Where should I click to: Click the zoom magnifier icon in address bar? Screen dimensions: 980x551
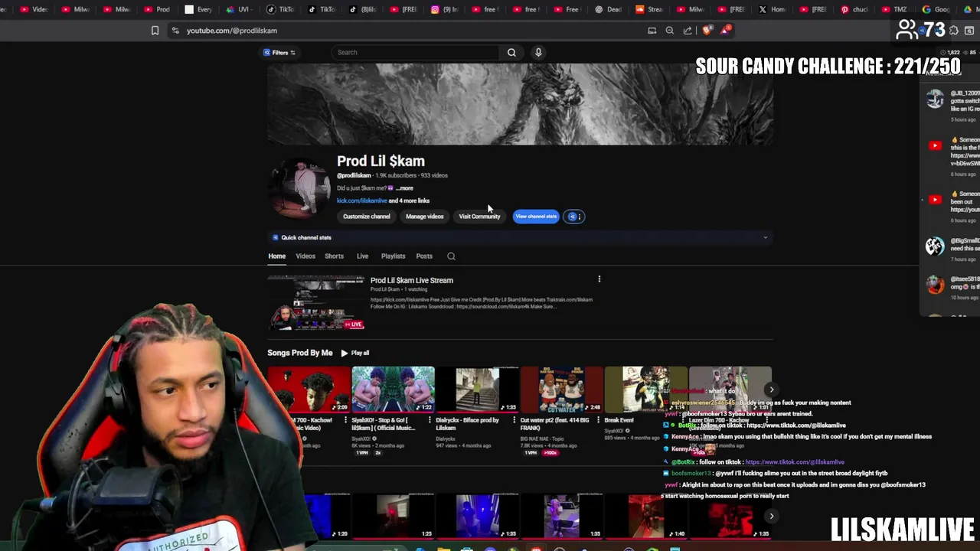pos(669,31)
